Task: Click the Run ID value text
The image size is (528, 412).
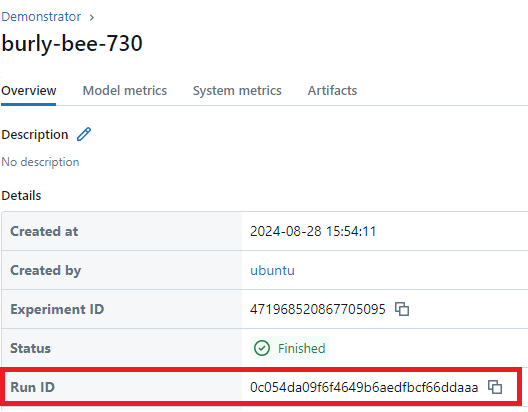Action: click(364, 387)
